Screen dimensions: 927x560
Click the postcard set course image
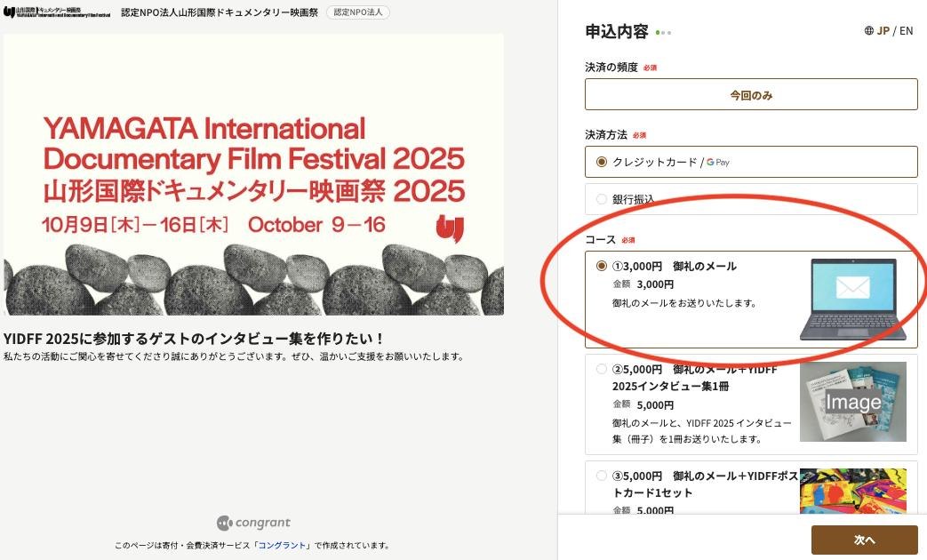852,491
